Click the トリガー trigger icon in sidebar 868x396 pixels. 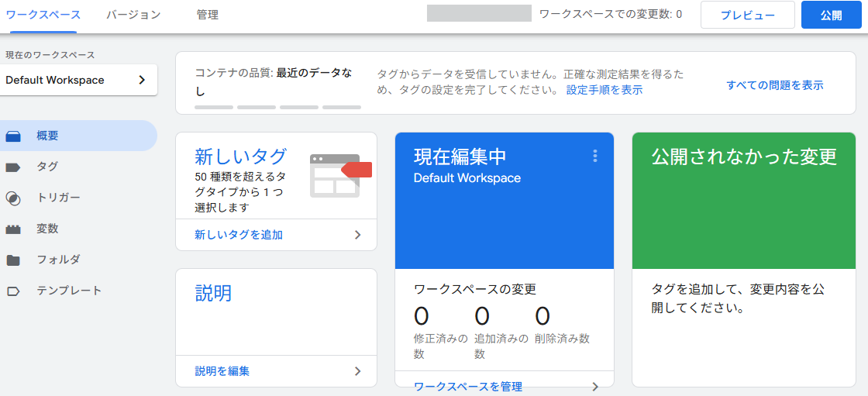coord(13,198)
